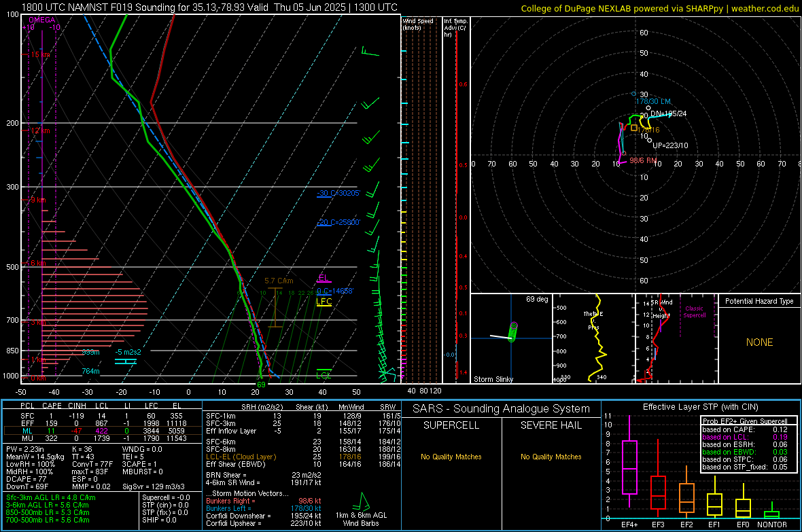Click the -30 C=30205' level label
This screenshot has height=532, width=802.
[x=338, y=193]
